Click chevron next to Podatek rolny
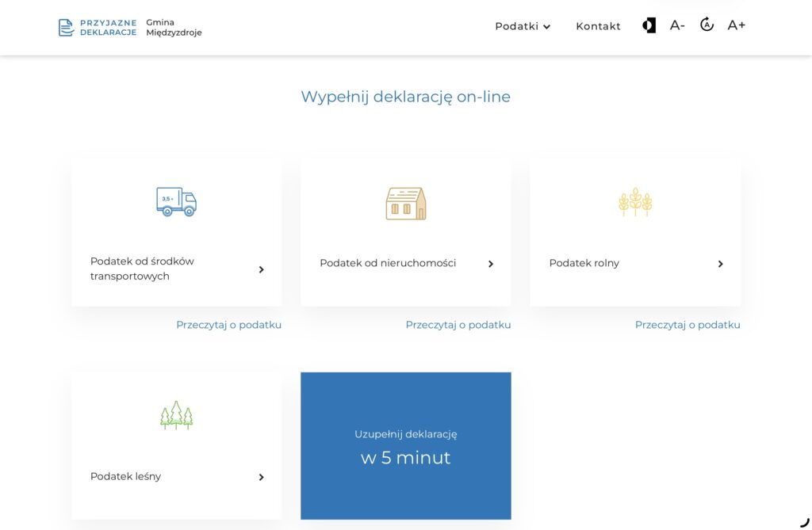Screen dimensions: 812x530 (x=720, y=264)
